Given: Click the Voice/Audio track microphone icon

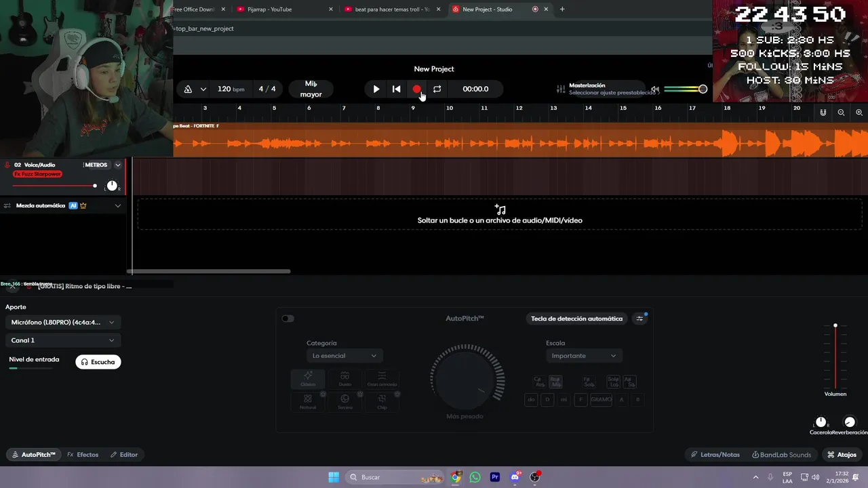Looking at the screenshot, I should 7,165.
